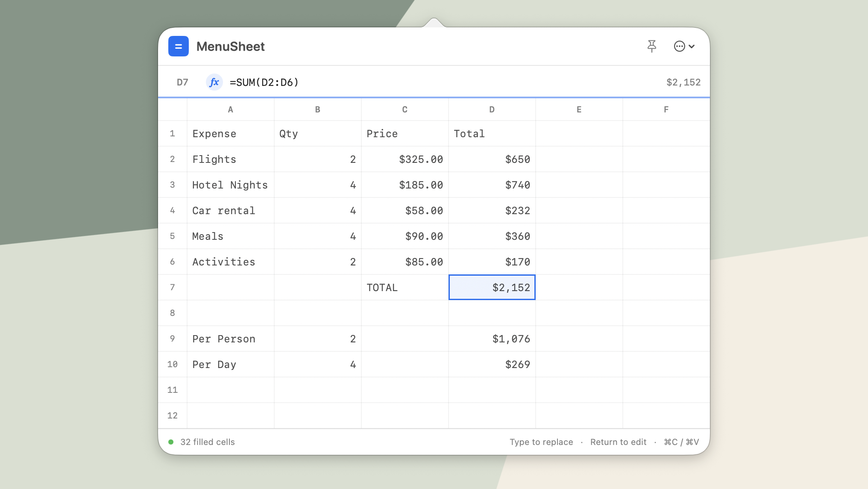
Task: Select the Meals cell
Action: (x=231, y=236)
